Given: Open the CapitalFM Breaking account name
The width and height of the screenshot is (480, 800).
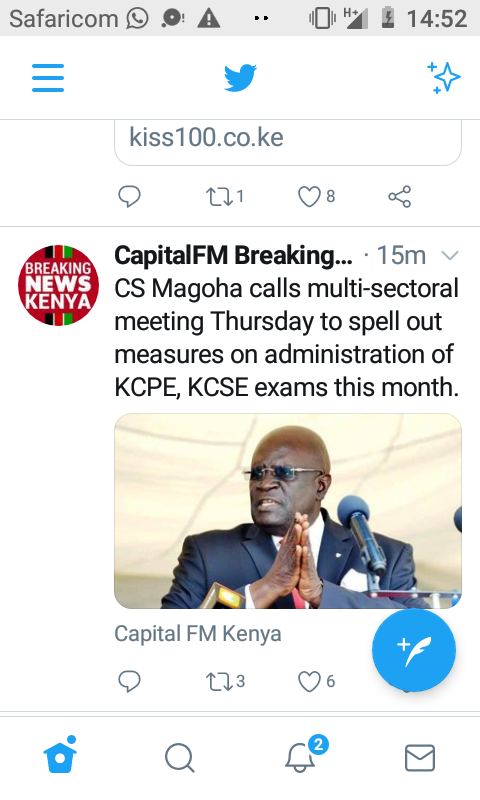Looking at the screenshot, I should pos(233,255).
